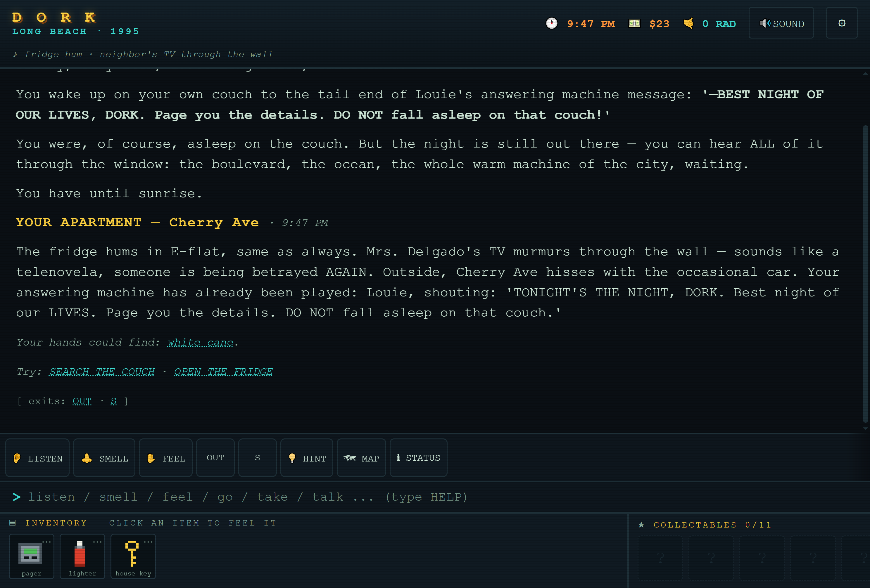Open the lighter item's three-dot menu
The height and width of the screenshot is (588, 870).
[97, 542]
